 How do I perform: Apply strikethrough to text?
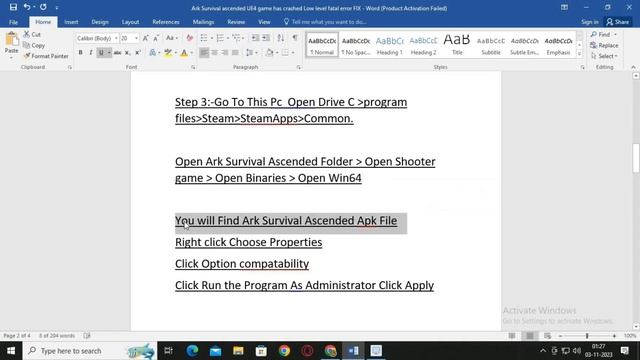click(117, 53)
